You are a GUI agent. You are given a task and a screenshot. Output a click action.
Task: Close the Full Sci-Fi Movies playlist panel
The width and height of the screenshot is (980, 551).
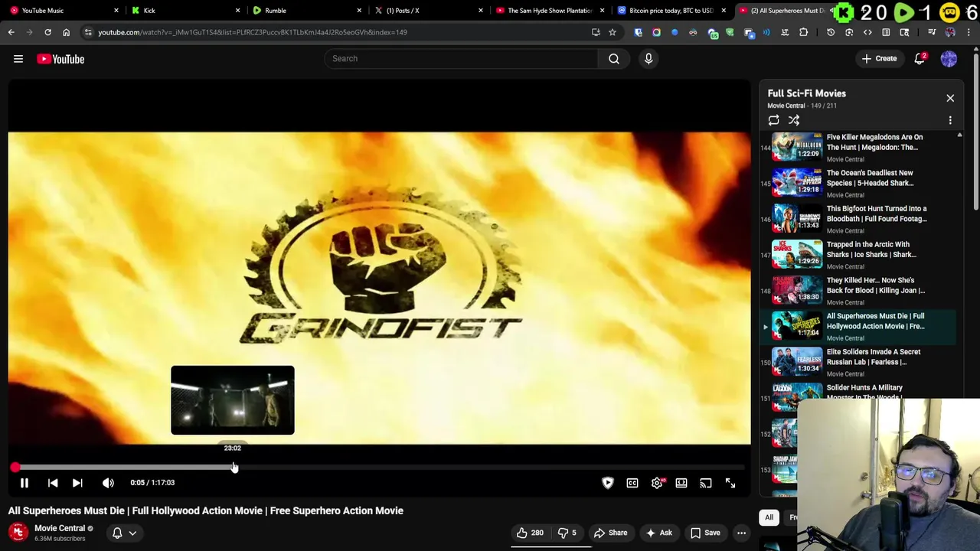pos(950,98)
